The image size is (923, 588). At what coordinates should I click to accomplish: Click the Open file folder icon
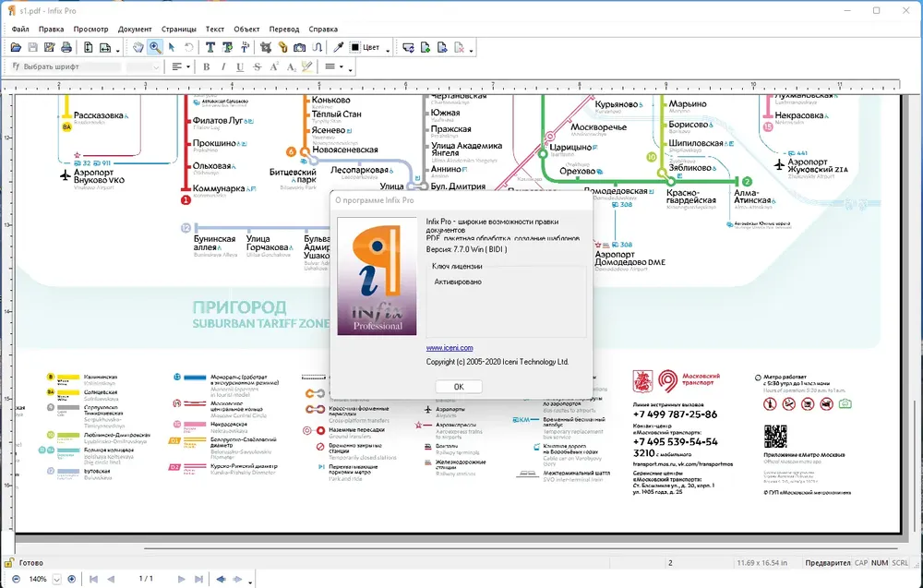[16, 48]
